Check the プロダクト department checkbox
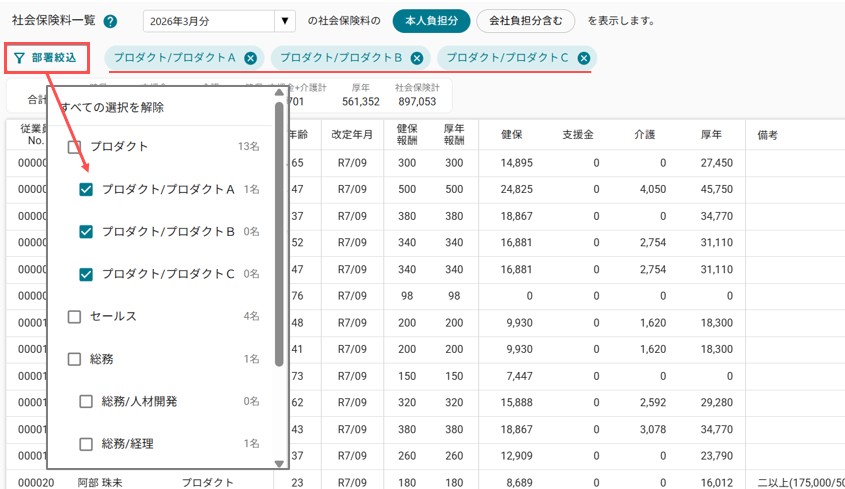 74,147
